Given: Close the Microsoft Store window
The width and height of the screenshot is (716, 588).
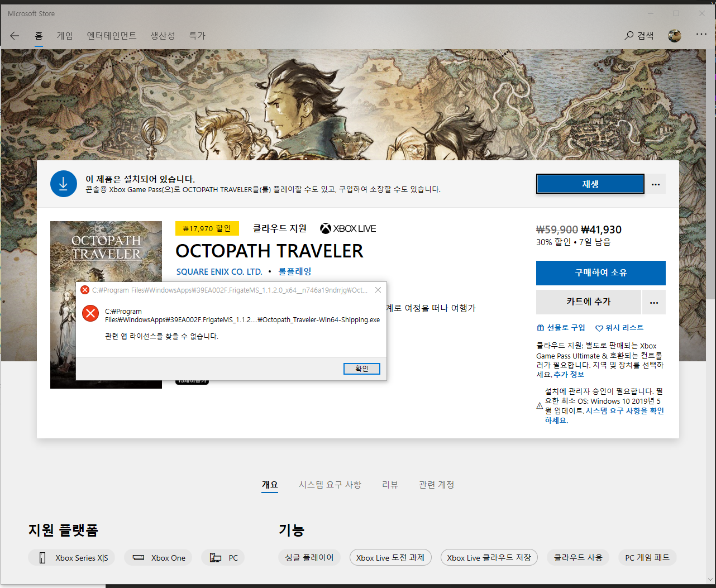Looking at the screenshot, I should 702,13.
